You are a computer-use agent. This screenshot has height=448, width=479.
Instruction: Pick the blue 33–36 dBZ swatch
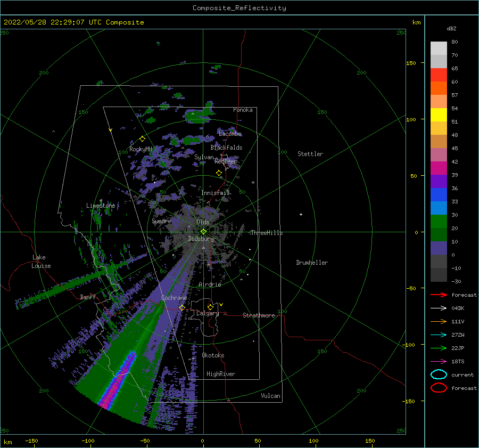(439, 194)
